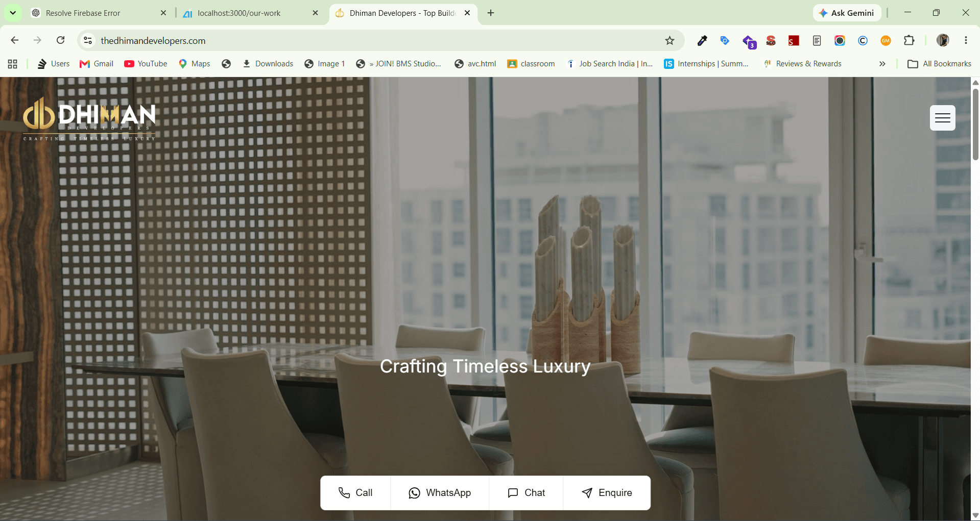980x521 pixels.
Task: Click the Call button
Action: click(x=355, y=493)
